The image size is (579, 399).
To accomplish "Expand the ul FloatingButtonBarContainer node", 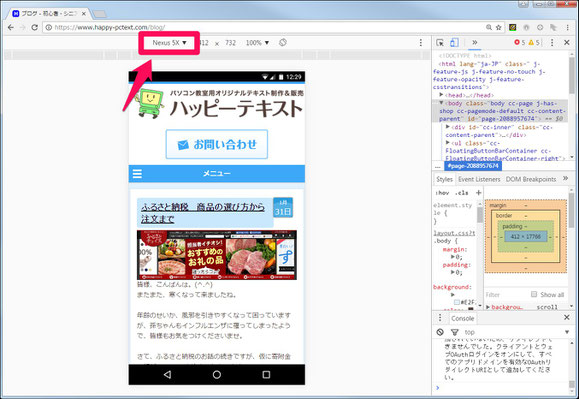I will [448, 143].
